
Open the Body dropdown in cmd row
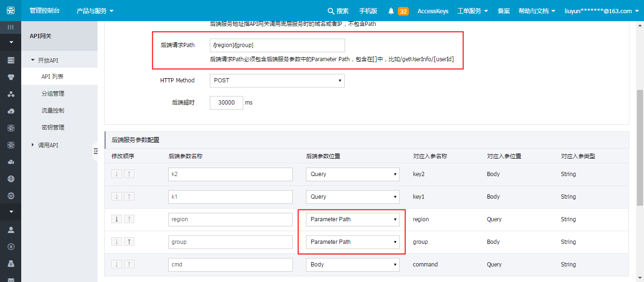pyautogui.click(x=353, y=265)
